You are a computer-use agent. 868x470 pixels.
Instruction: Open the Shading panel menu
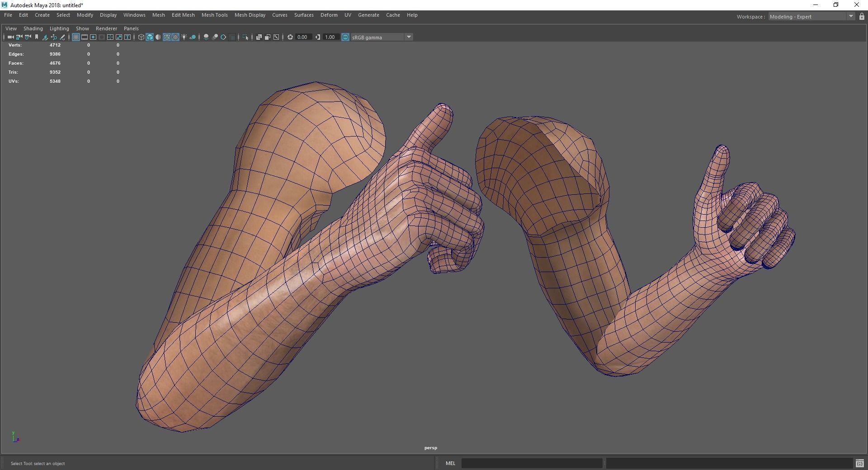pyautogui.click(x=33, y=28)
